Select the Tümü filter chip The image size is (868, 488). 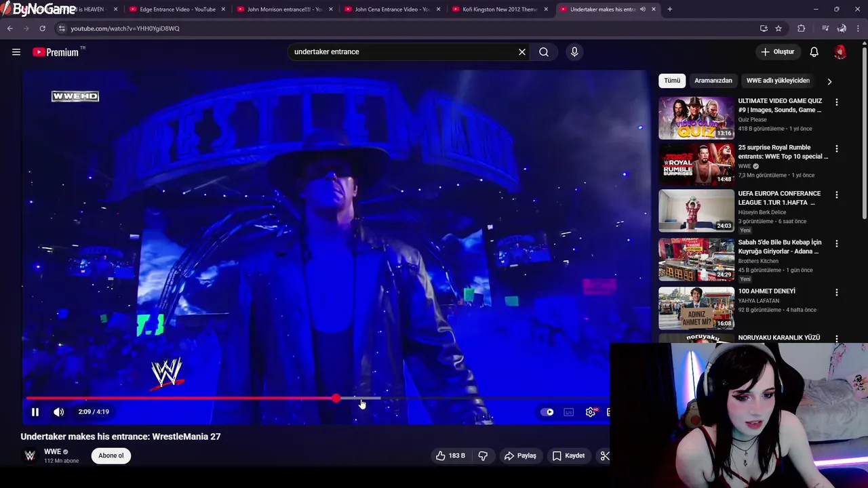pyautogui.click(x=672, y=81)
